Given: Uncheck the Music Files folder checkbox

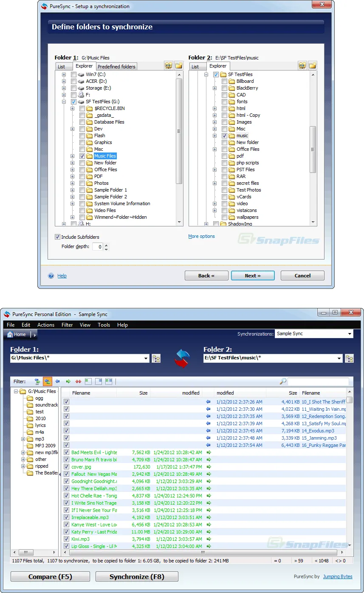Looking at the screenshot, I should coord(82,156).
